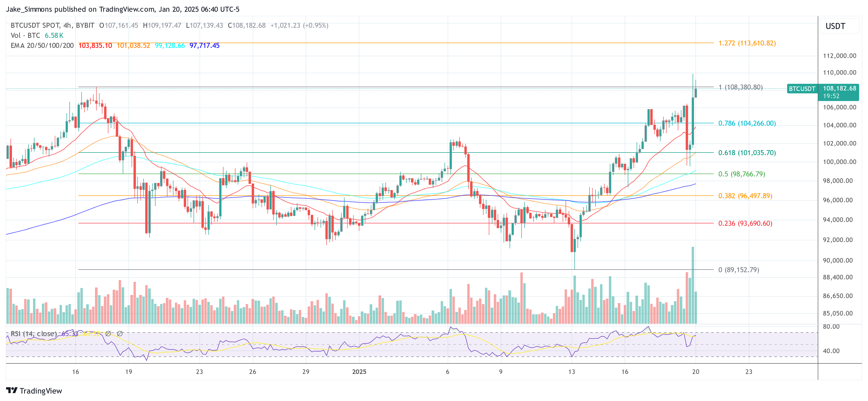The height and width of the screenshot is (401, 868).
Task: Click RSI value 65.33 in legend
Action: 70,333
